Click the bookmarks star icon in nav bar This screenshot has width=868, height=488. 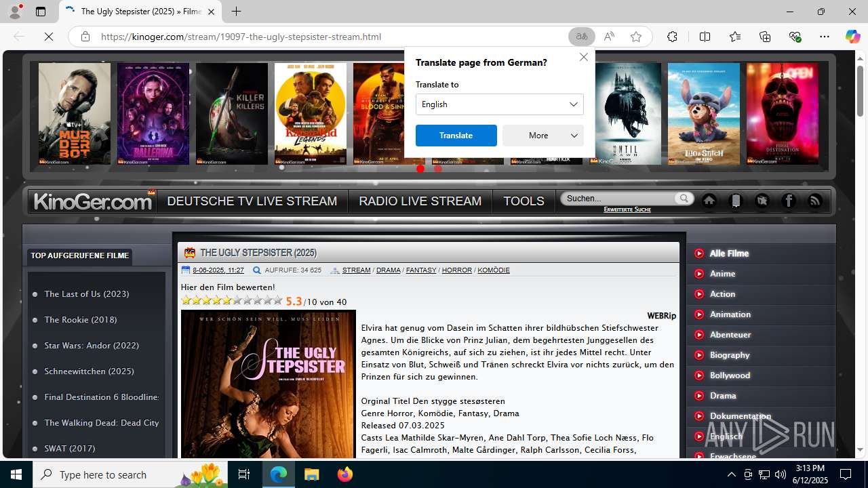pos(762,201)
